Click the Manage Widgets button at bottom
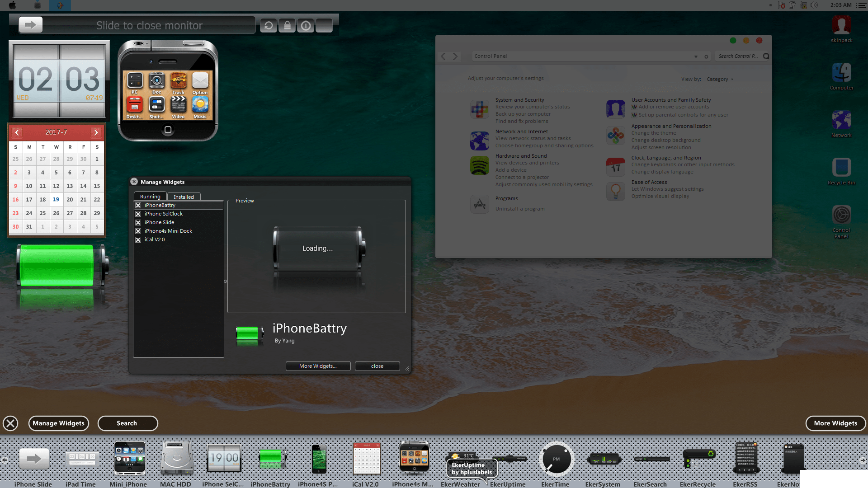This screenshot has height=488, width=868. (x=59, y=423)
